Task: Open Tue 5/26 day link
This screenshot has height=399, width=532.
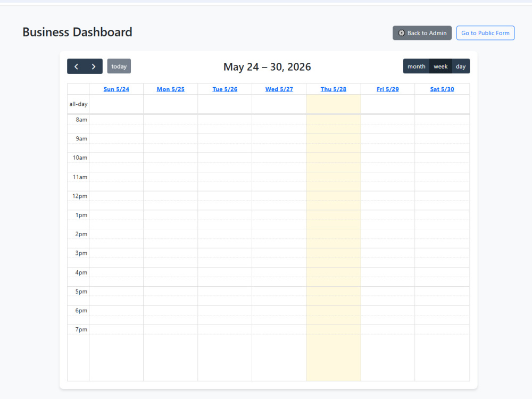Action: click(225, 89)
